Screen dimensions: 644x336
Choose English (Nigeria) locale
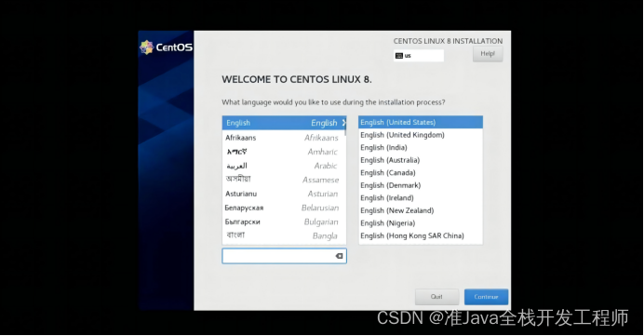click(421, 223)
